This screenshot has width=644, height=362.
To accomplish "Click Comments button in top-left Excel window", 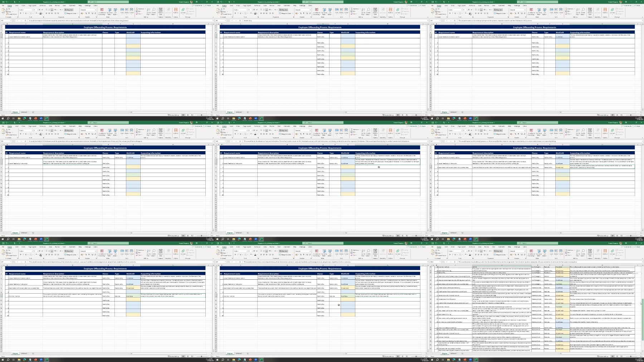I will pyautogui.click(x=198, y=5).
